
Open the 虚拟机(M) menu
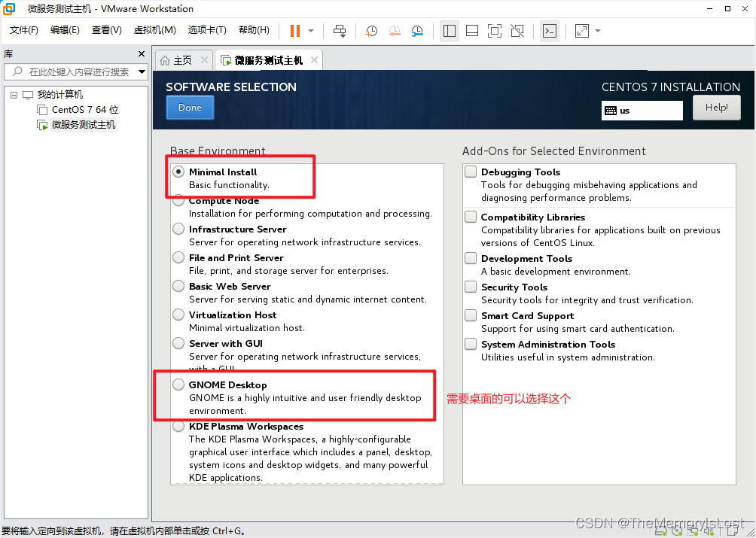click(154, 30)
